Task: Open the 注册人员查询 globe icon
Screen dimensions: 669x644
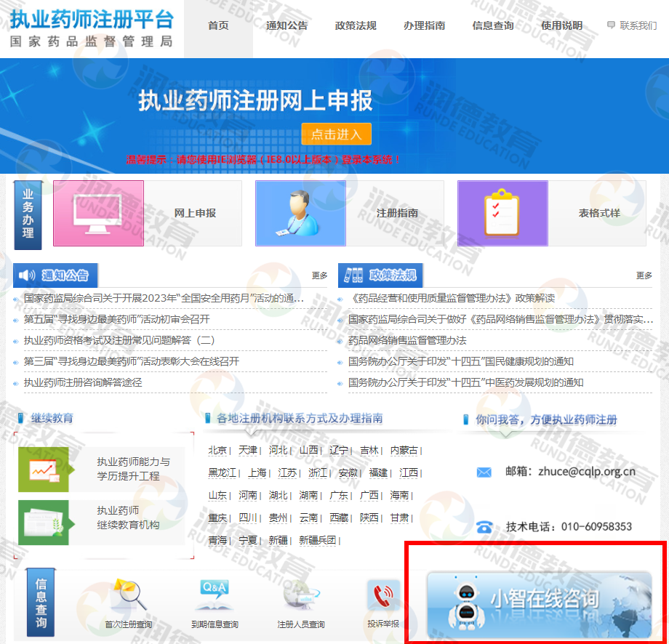Action: click(x=300, y=596)
